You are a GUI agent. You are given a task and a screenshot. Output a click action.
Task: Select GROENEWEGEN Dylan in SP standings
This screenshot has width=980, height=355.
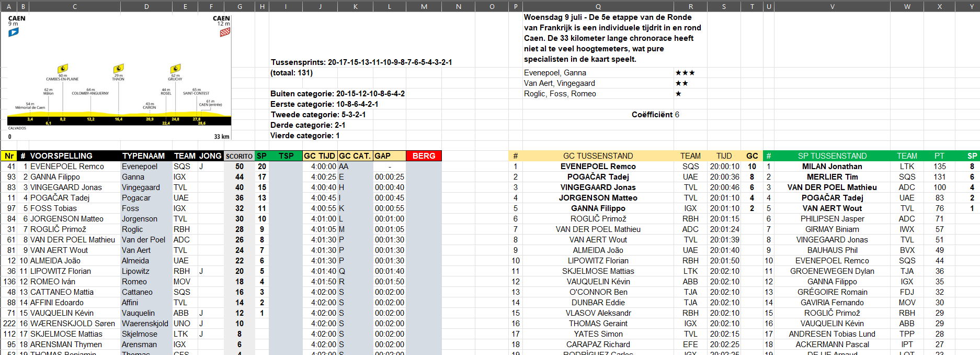pyautogui.click(x=832, y=271)
